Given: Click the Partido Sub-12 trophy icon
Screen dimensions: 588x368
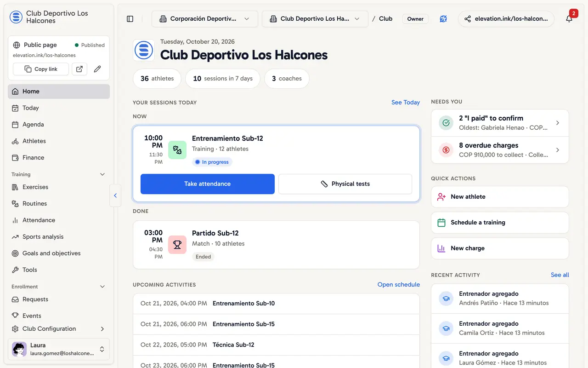Looking at the screenshot, I should tap(177, 245).
